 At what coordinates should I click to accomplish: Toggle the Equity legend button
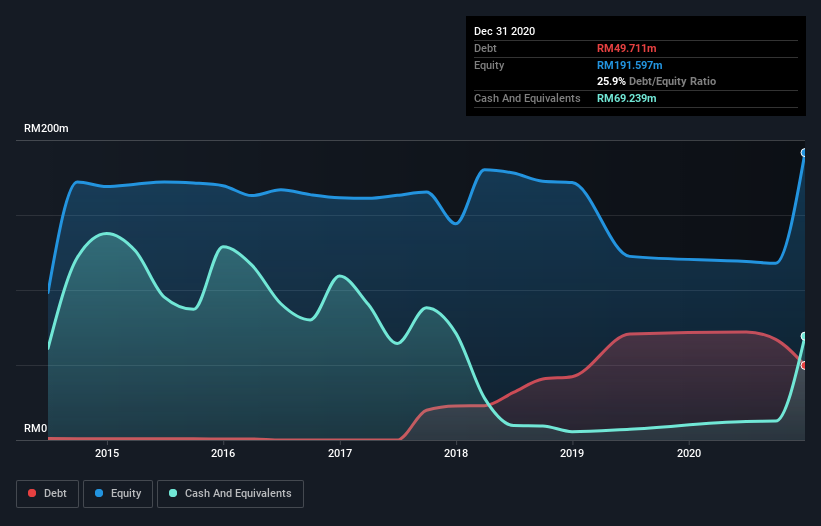[x=118, y=494]
